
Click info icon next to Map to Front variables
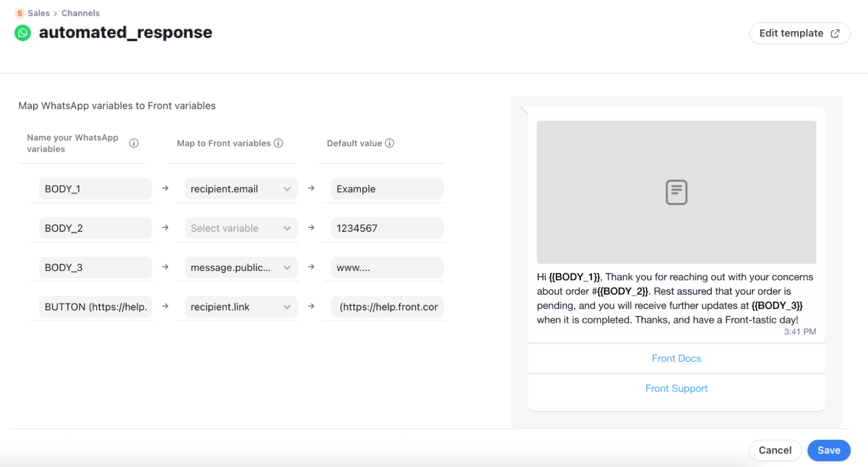[278, 143]
